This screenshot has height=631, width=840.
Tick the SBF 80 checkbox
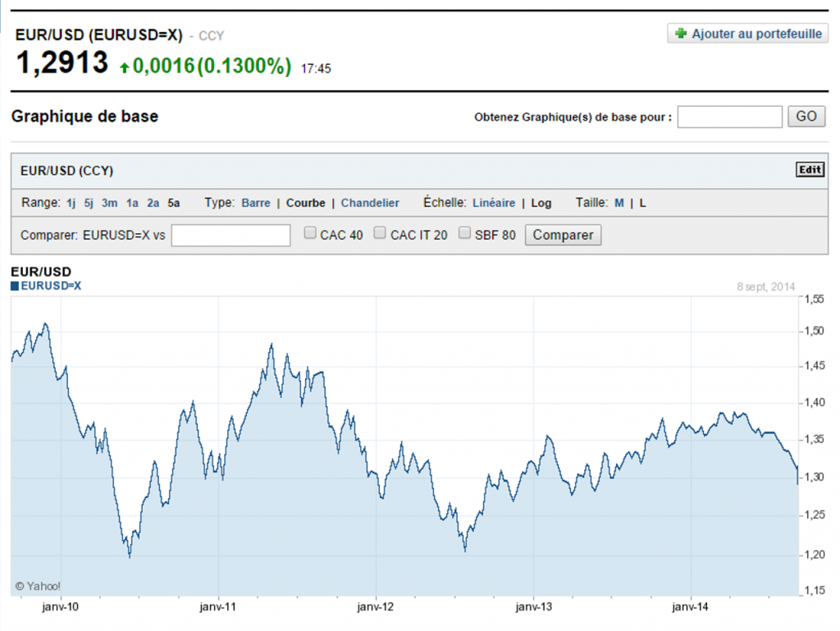[465, 233]
